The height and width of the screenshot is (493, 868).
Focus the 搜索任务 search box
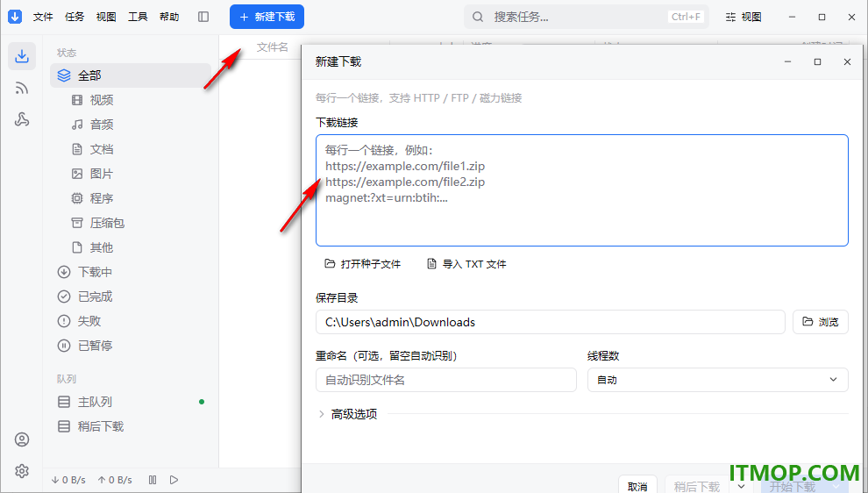587,18
